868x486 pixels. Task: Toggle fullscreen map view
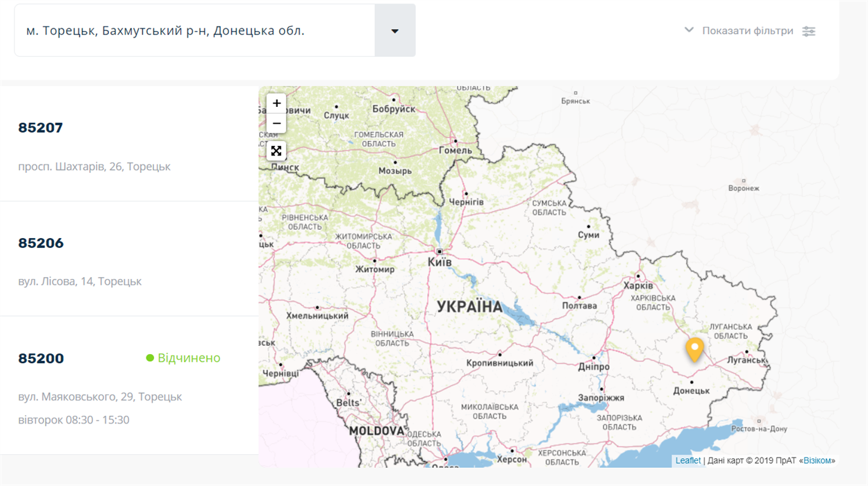coord(276,151)
